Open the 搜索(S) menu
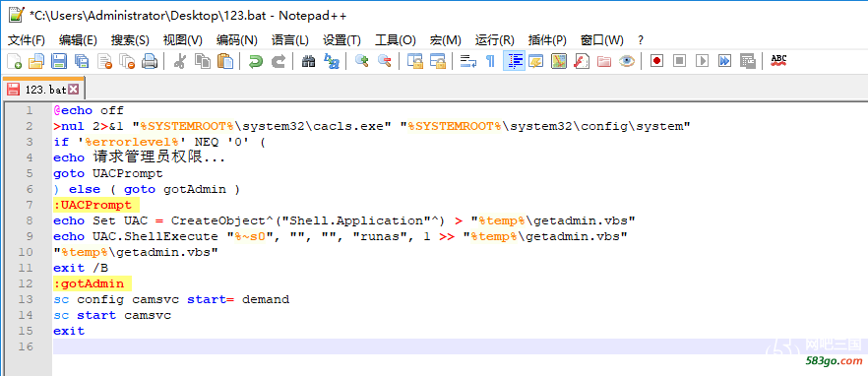 130,40
